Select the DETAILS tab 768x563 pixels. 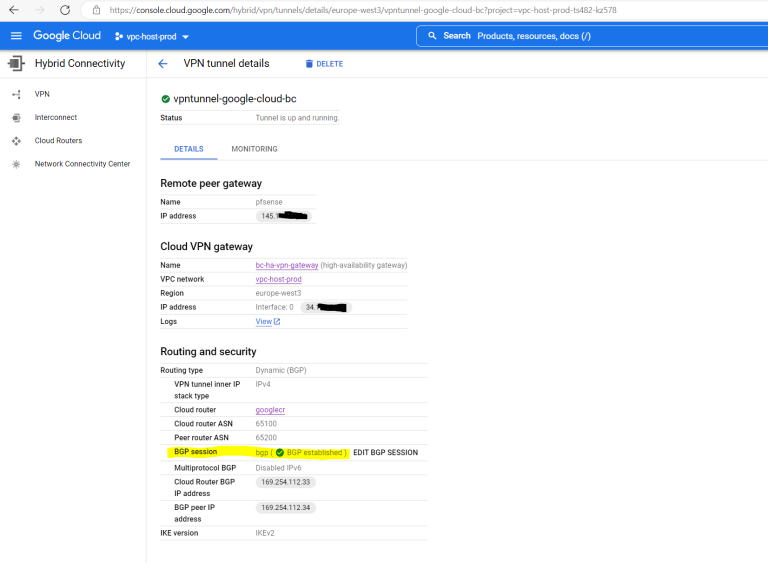click(189, 149)
